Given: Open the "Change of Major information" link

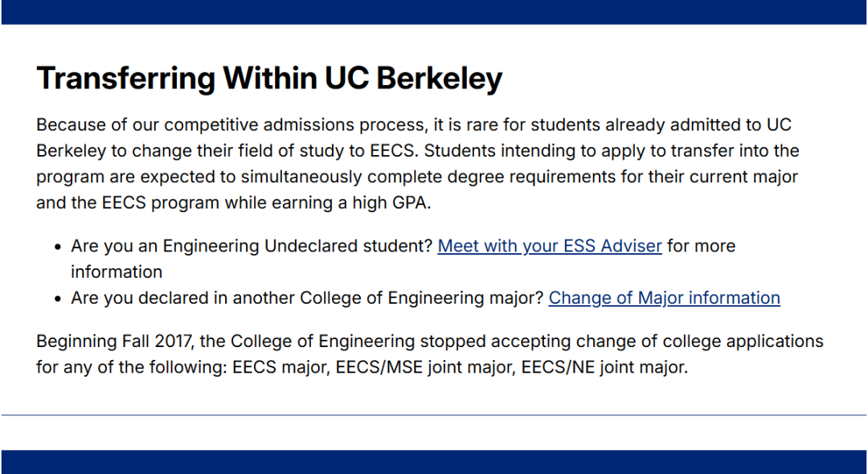Looking at the screenshot, I should 664,298.
